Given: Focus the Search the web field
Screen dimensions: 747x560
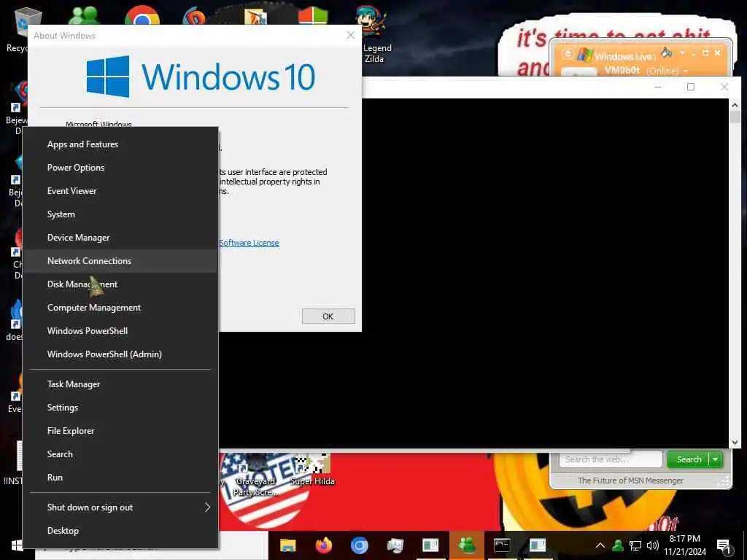Looking at the screenshot, I should pos(611,459).
